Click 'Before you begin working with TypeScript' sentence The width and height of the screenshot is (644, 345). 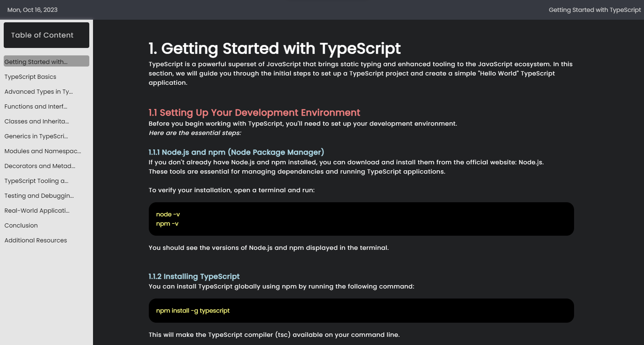[x=303, y=123]
